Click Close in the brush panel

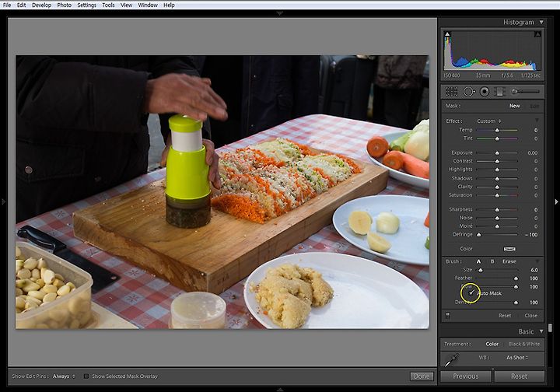pyautogui.click(x=531, y=316)
